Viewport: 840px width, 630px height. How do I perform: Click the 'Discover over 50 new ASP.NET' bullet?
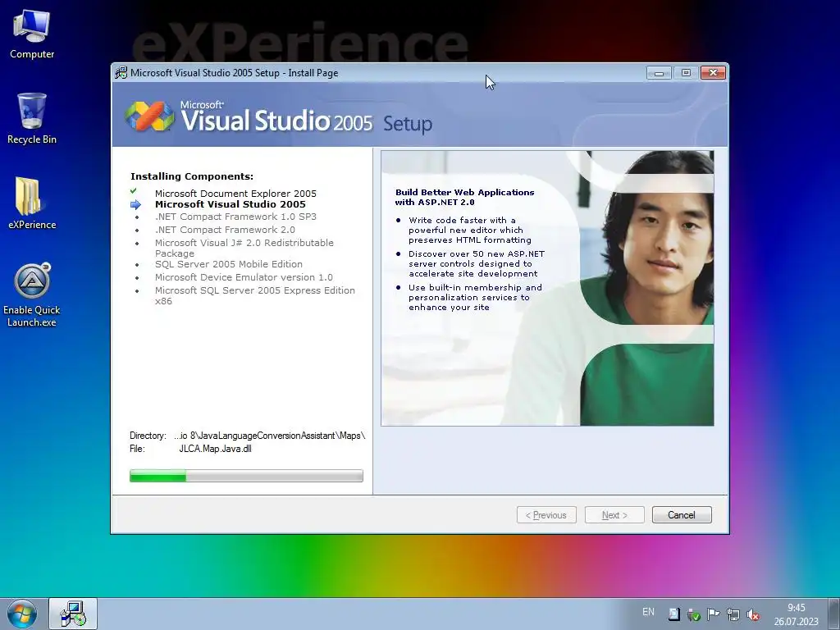pyautogui.click(x=477, y=263)
